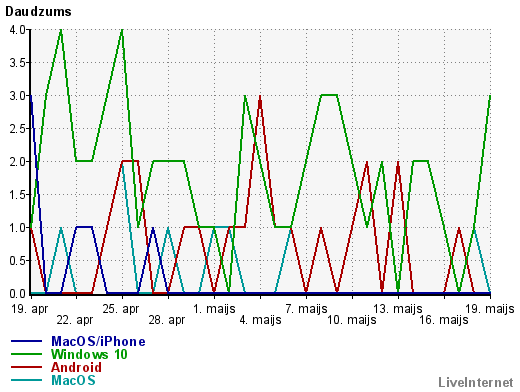
Task: Click the 1. maijs date axis label
Action: point(214,309)
